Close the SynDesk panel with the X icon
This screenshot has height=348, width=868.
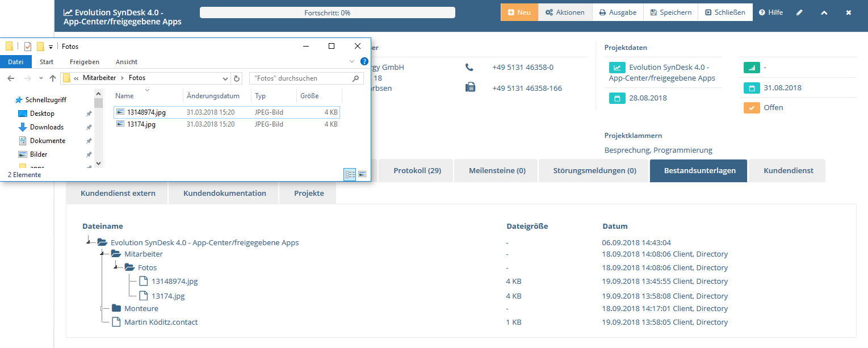[x=849, y=12]
